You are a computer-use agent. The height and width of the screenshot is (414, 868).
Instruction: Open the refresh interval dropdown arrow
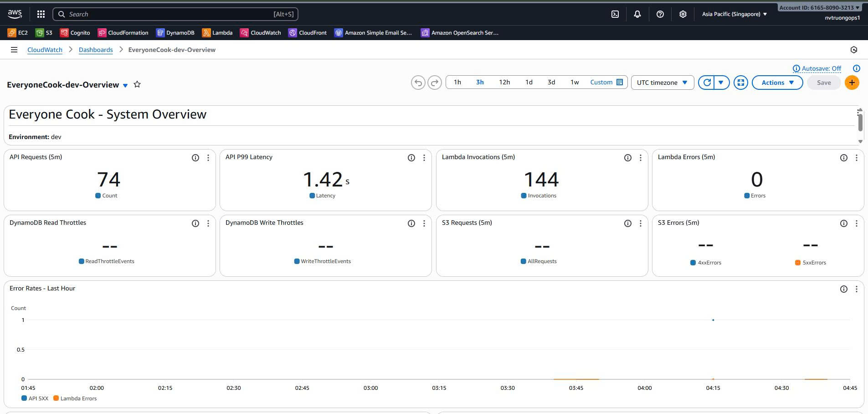point(721,83)
